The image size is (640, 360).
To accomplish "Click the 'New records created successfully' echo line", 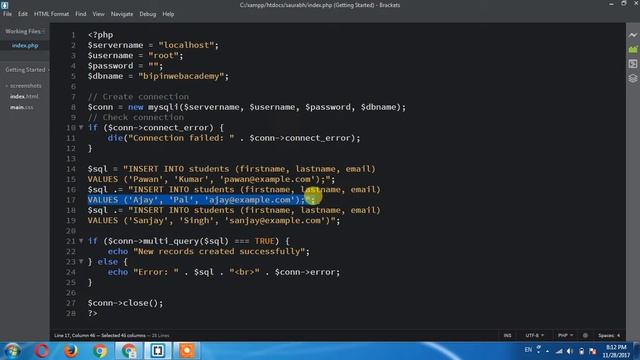I will (209, 251).
